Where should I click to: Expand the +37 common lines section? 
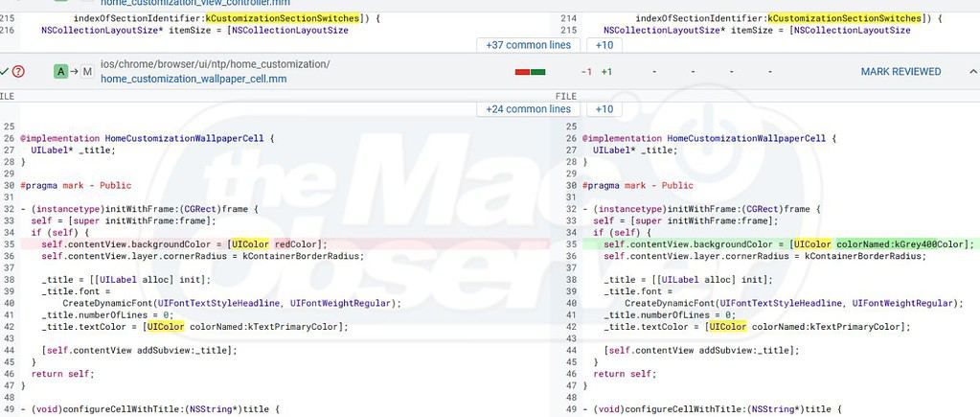[x=528, y=45]
